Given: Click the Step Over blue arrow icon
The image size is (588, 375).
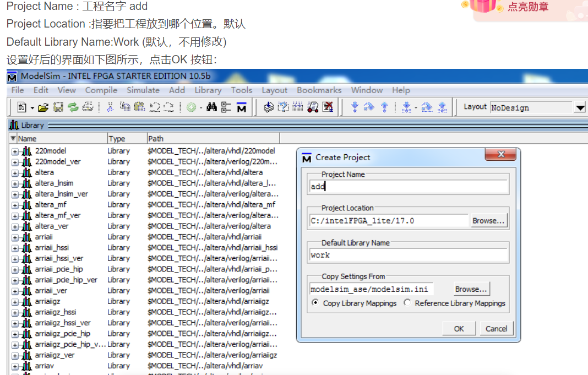Looking at the screenshot, I should point(369,107).
